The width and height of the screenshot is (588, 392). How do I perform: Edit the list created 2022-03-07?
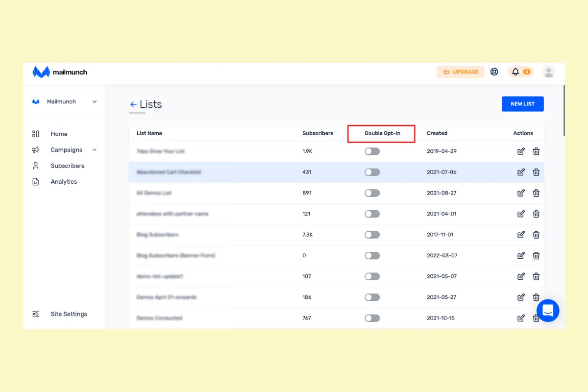pos(521,255)
